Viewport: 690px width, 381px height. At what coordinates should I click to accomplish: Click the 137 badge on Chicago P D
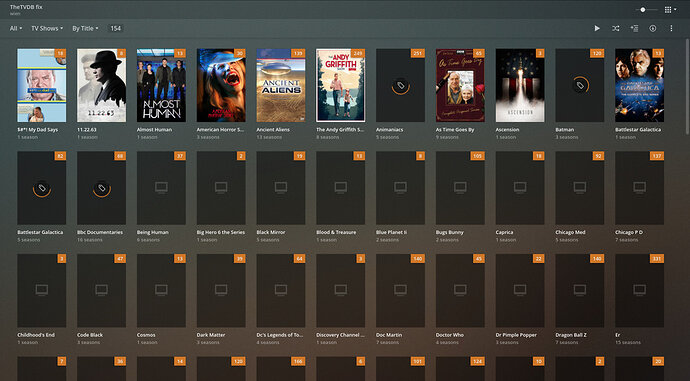[x=657, y=156]
